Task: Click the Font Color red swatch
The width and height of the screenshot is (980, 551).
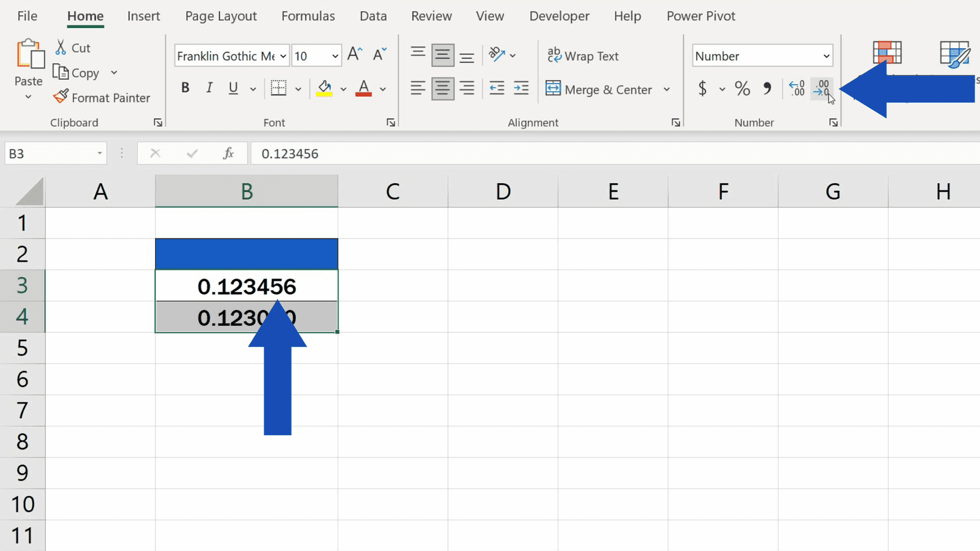Action: click(363, 94)
